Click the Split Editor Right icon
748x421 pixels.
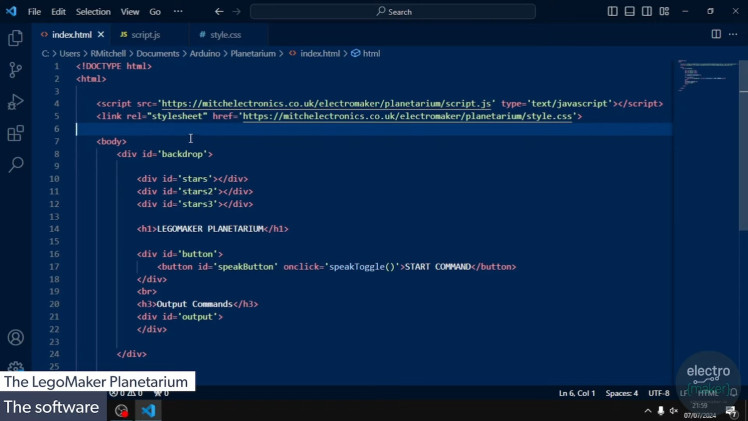[716, 34]
